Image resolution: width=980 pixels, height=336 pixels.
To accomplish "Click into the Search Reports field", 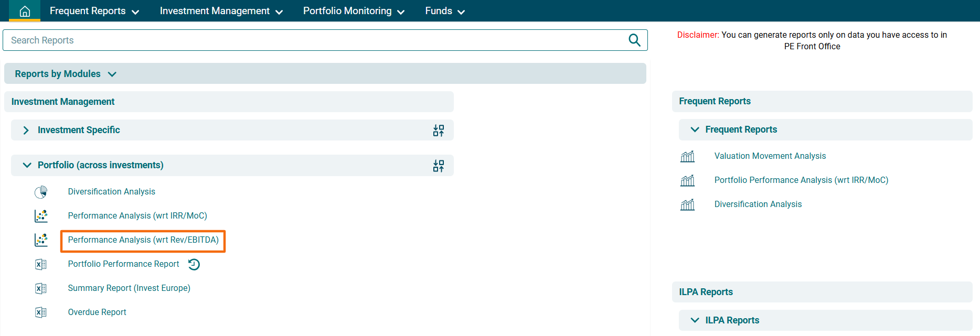I will (315, 40).
